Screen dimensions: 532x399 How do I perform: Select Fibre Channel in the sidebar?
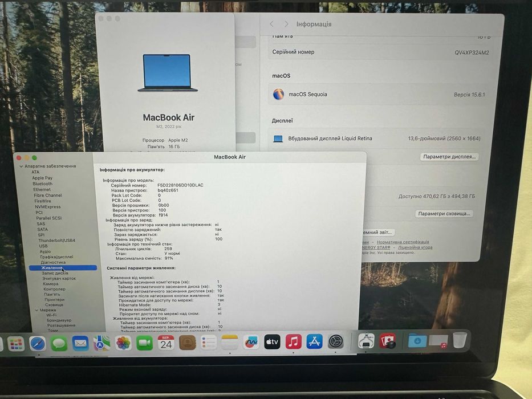coord(48,195)
